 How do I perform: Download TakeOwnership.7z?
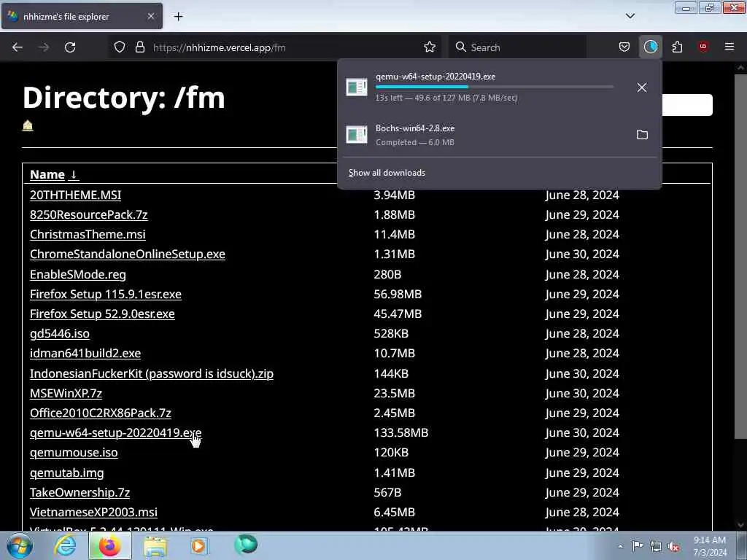(x=80, y=492)
